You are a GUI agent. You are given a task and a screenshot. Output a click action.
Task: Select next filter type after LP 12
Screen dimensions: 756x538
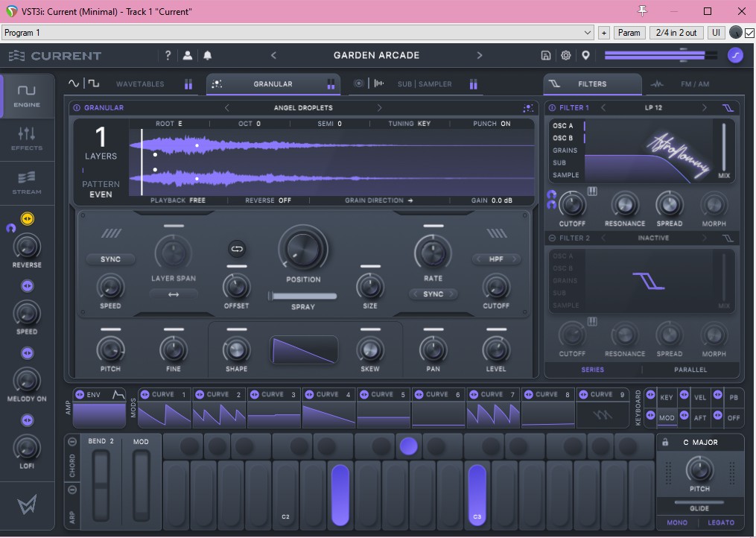(705, 107)
